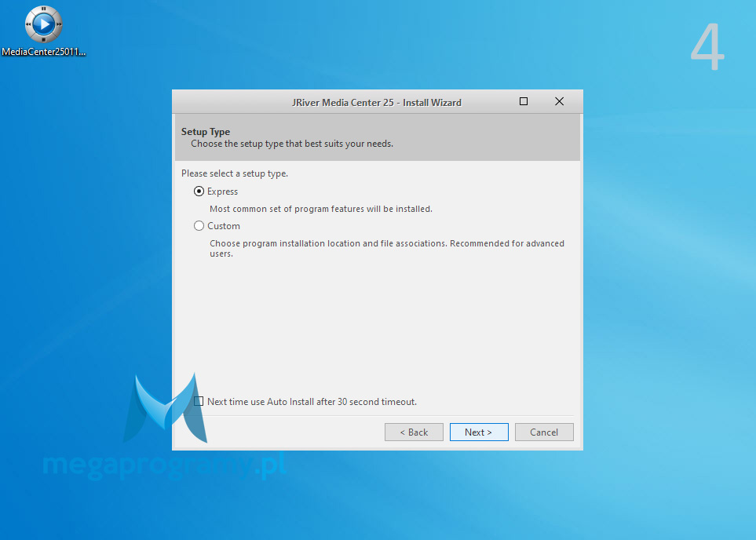Cancel the install wizard

click(544, 432)
